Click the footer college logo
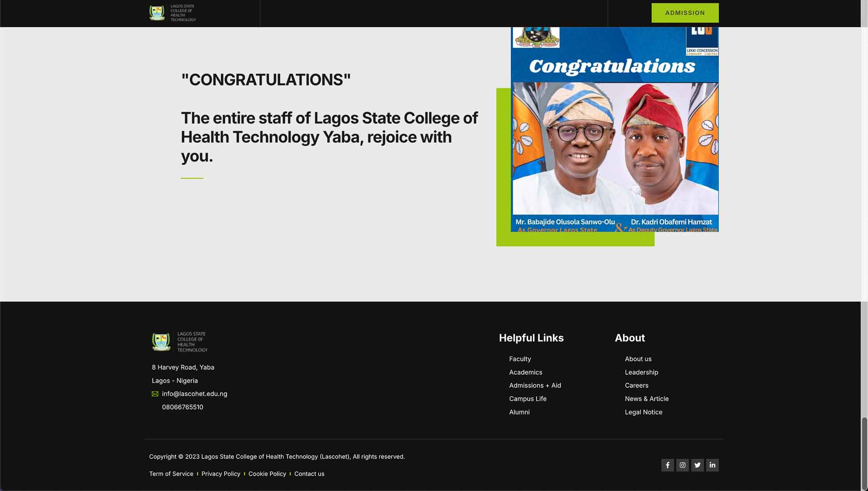Viewport: 868px width, 491px height. coord(180,342)
